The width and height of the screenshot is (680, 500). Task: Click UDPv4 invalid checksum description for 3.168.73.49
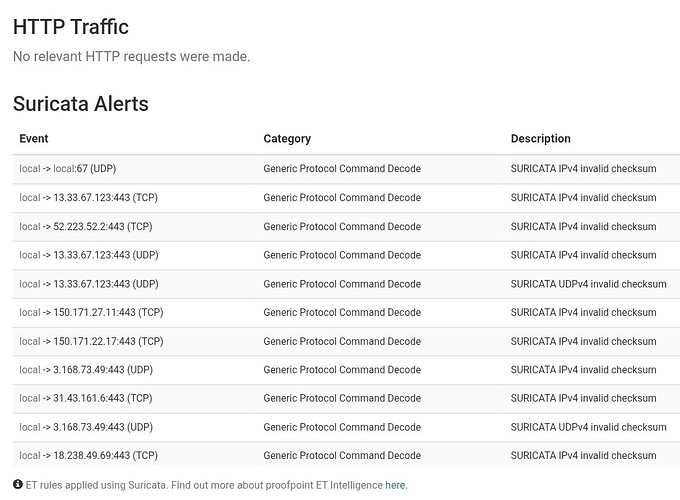[588, 428]
